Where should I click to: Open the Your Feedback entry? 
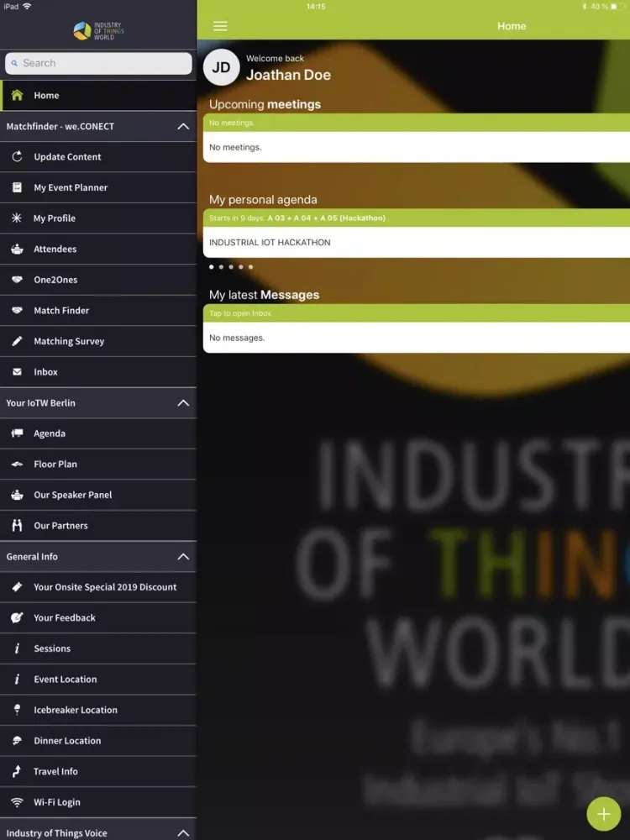point(98,617)
